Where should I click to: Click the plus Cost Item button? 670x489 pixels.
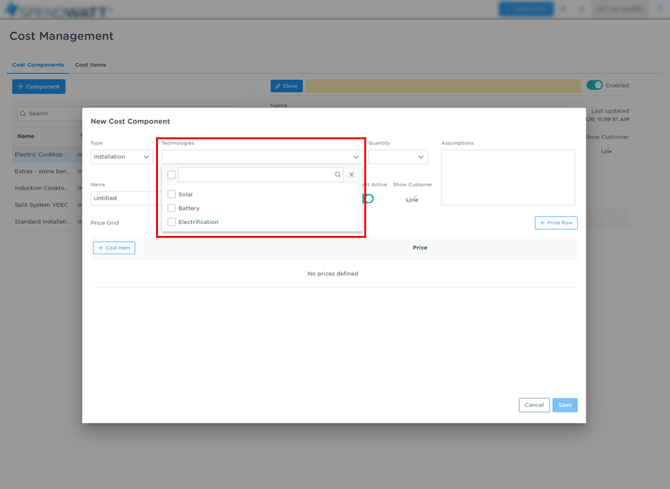click(114, 248)
